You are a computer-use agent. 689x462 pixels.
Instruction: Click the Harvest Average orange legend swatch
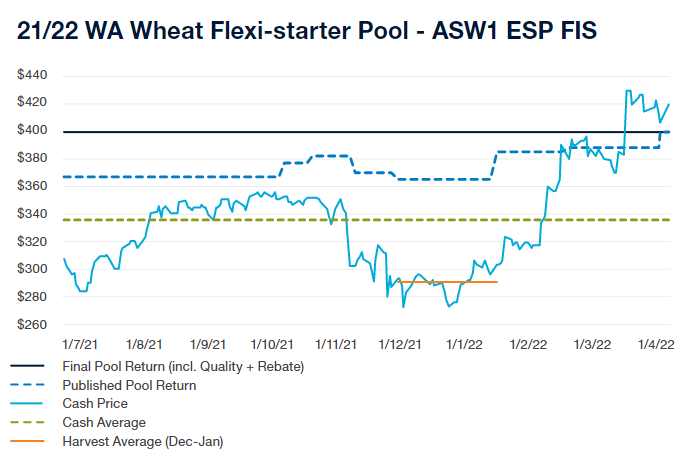click(30, 441)
